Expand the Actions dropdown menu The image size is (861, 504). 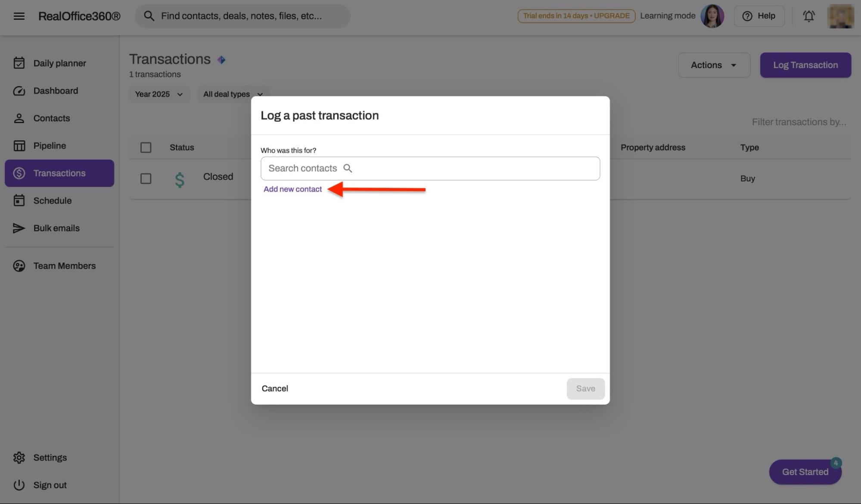click(714, 65)
